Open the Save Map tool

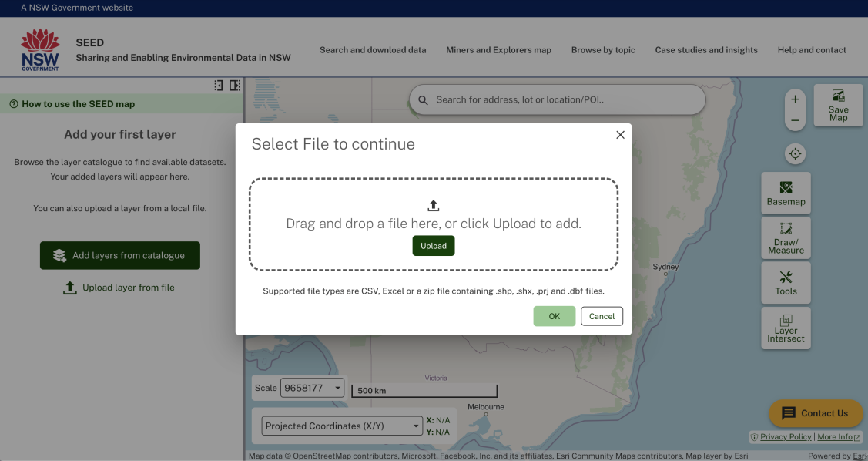click(838, 106)
